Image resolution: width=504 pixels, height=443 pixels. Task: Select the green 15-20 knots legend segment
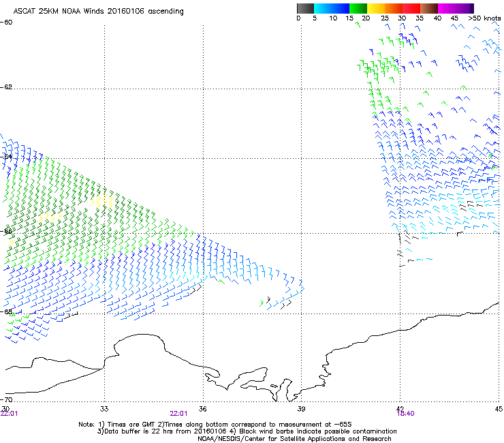point(358,8)
